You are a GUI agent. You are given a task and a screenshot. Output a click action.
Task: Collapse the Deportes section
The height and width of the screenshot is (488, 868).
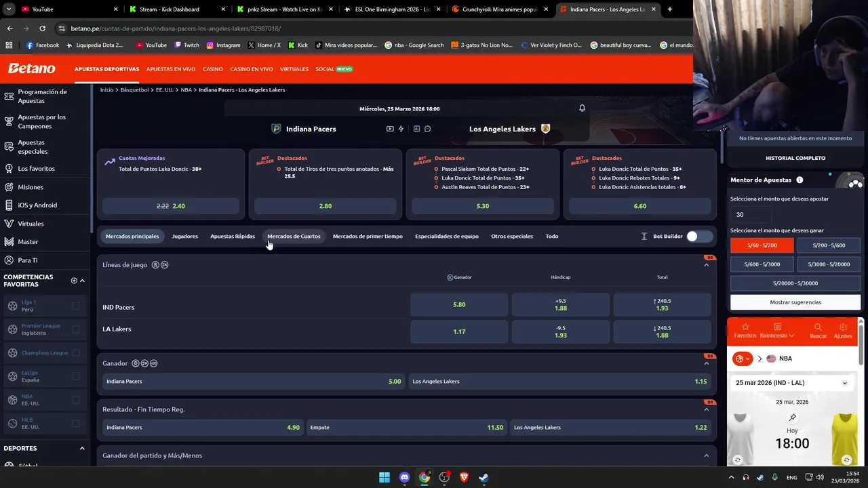(82, 448)
